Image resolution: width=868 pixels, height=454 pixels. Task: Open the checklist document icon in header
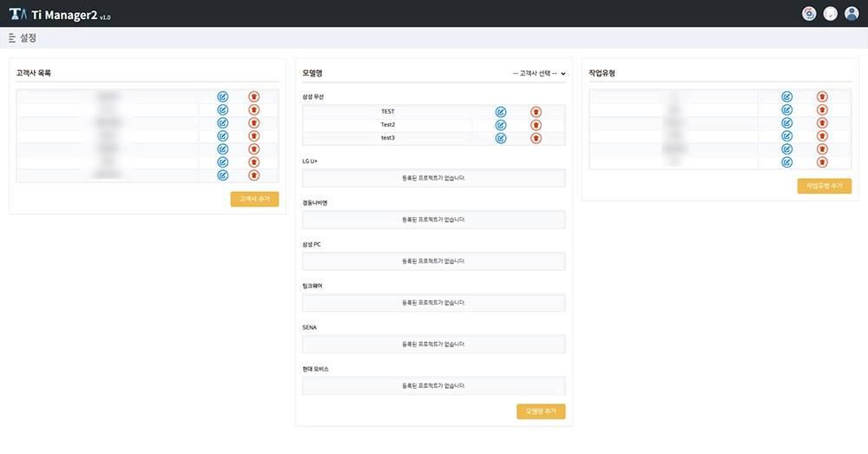pyautogui.click(x=831, y=14)
